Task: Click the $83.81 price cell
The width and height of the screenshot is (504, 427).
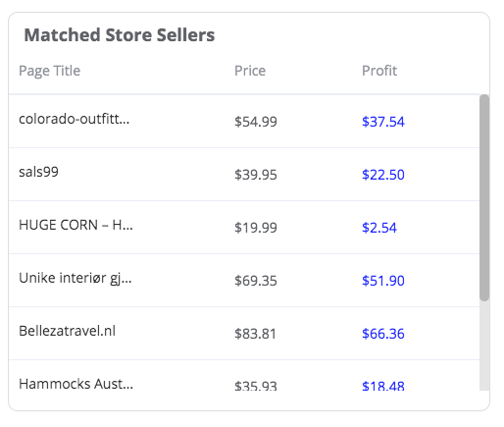Action: tap(255, 334)
